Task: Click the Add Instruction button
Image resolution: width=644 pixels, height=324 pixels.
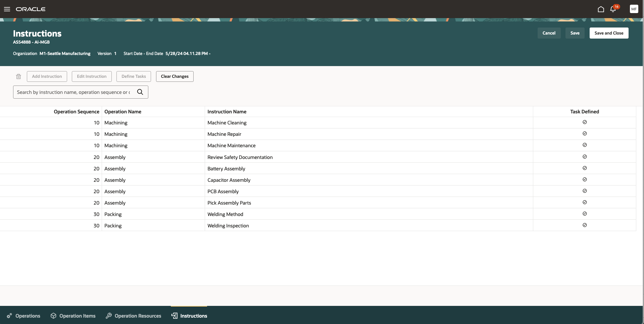Action: coord(47,76)
